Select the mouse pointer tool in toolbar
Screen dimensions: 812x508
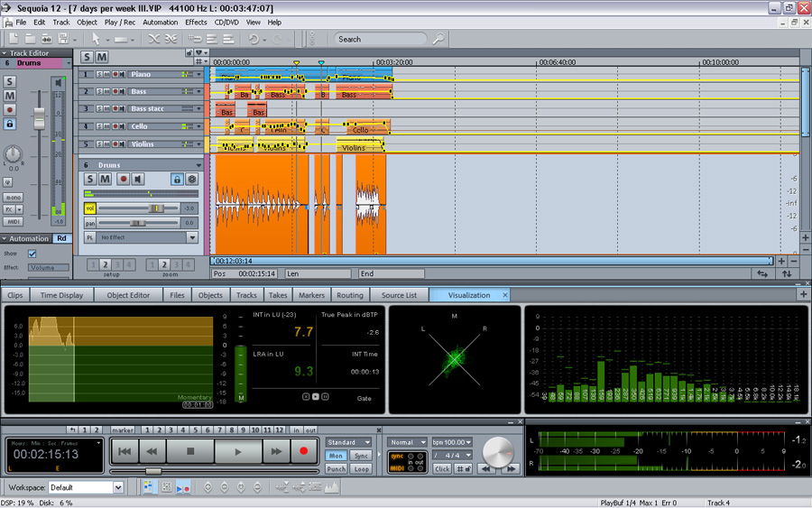tap(96, 39)
